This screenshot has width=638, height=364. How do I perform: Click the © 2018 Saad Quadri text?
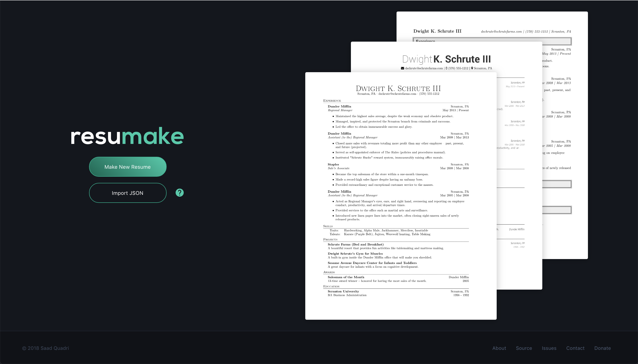point(45,348)
